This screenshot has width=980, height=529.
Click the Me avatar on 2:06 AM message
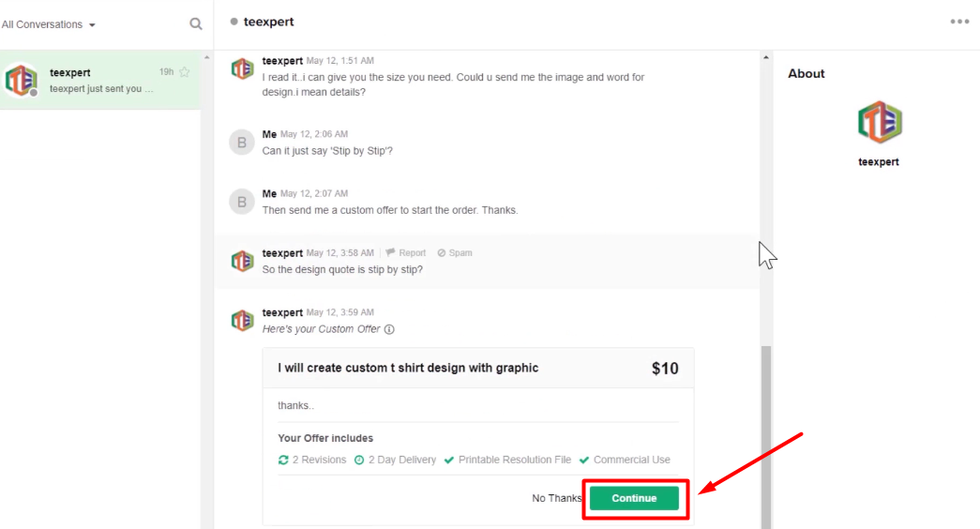[243, 143]
